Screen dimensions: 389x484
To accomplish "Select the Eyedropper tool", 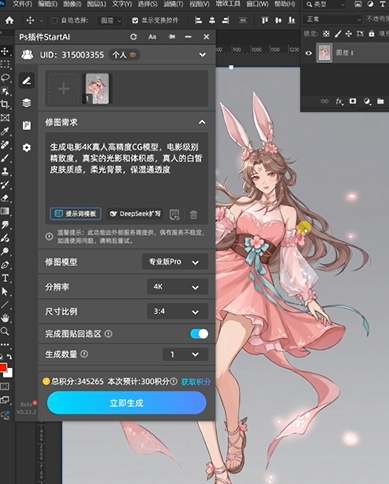I will pyautogui.click(x=5, y=131).
